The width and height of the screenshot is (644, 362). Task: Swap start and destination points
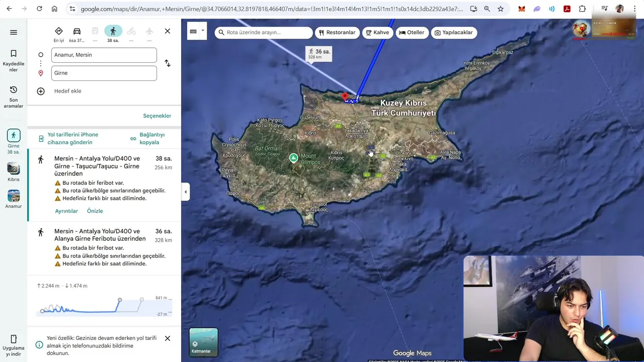click(x=168, y=63)
